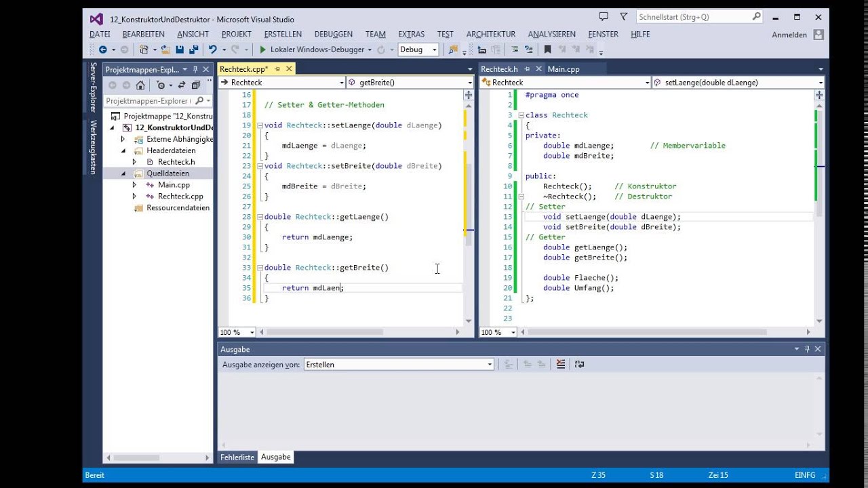Image resolution: width=868 pixels, height=488 pixels.
Task: Click the sync with active document icon
Action: (x=181, y=85)
